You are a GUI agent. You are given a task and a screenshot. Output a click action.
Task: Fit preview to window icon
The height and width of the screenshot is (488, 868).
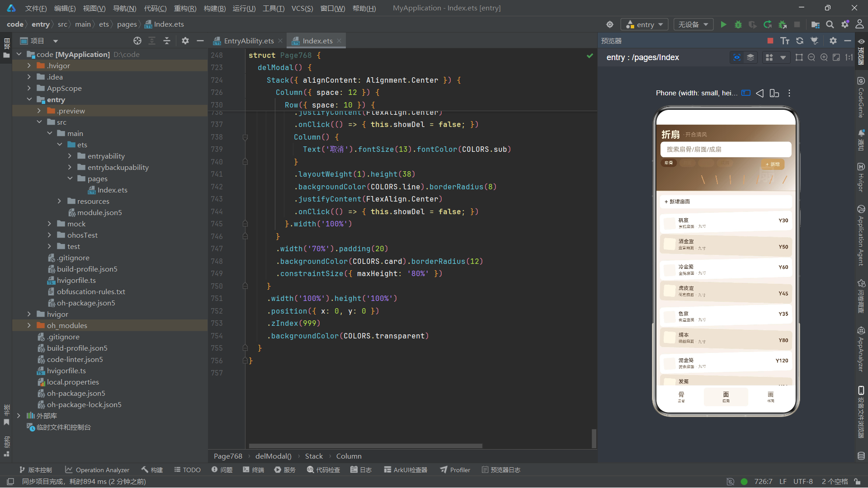[x=836, y=57]
